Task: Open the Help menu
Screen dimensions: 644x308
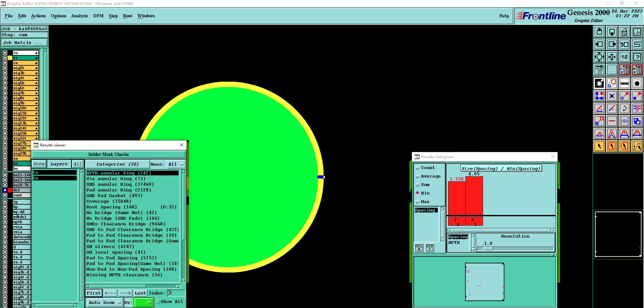Action: click(504, 16)
